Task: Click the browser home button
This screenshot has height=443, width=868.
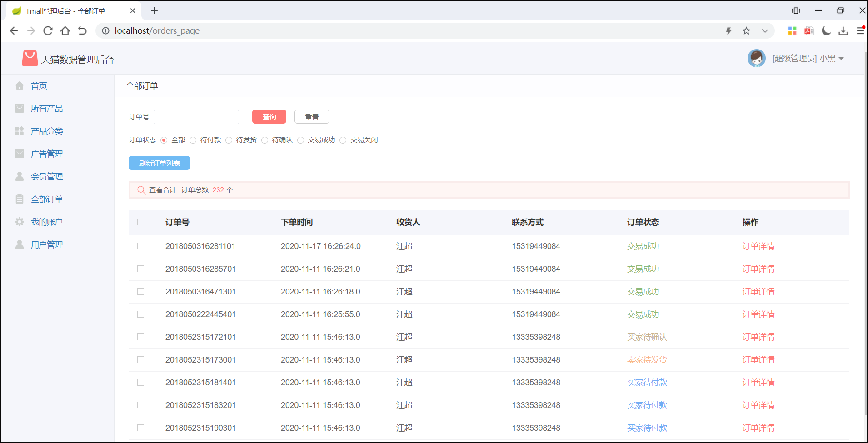Action: tap(65, 30)
